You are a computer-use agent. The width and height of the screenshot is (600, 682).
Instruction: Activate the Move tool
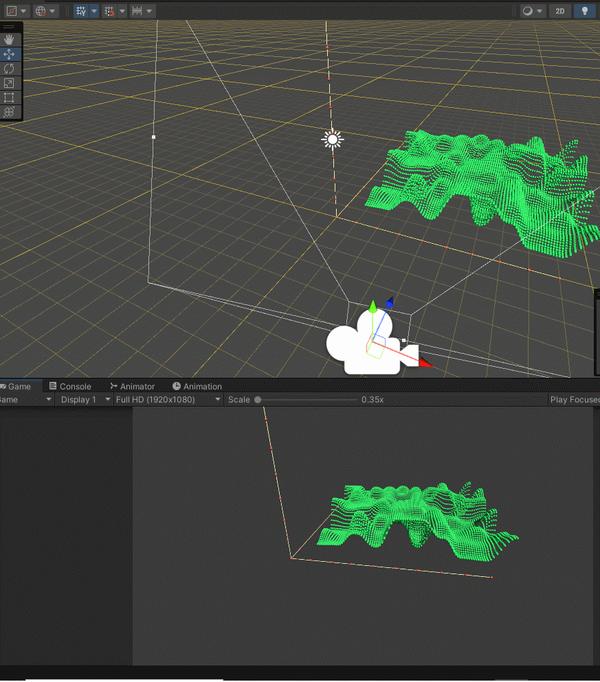9,54
